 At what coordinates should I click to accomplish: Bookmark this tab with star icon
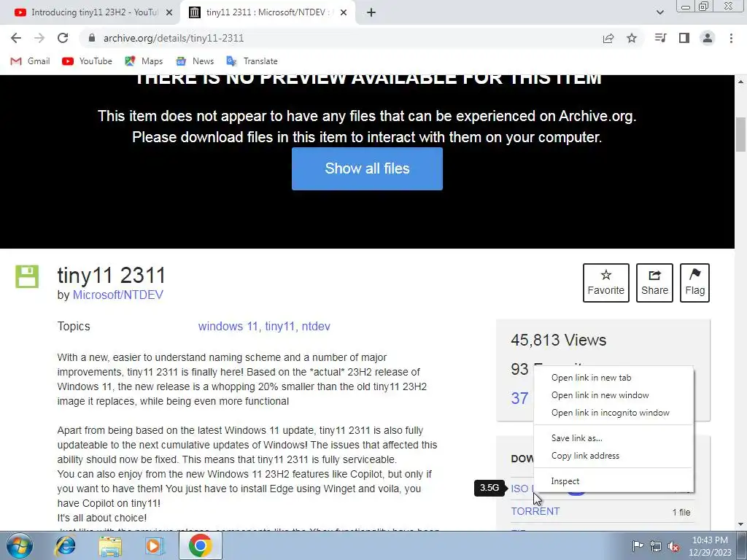tap(632, 38)
